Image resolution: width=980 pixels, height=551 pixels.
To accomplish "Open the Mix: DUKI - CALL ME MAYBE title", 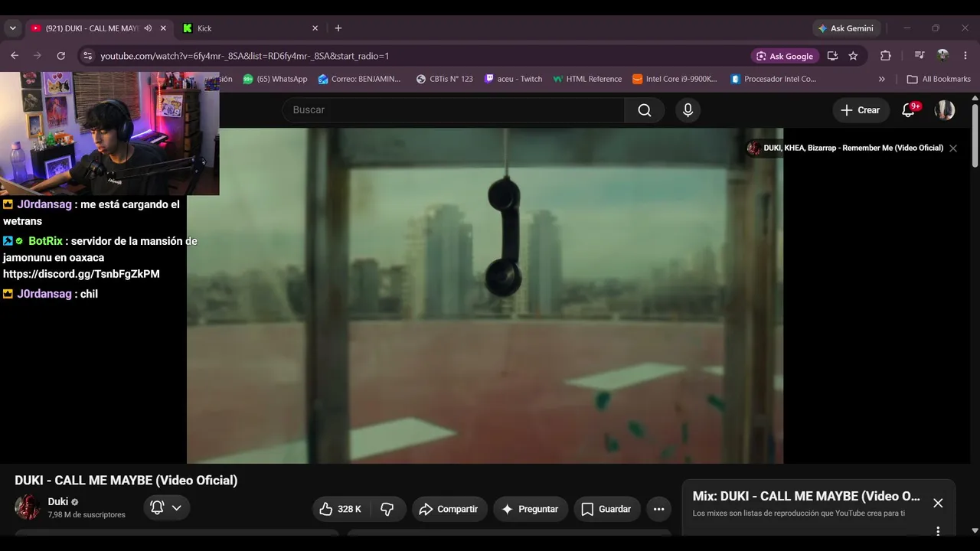I will pyautogui.click(x=806, y=496).
